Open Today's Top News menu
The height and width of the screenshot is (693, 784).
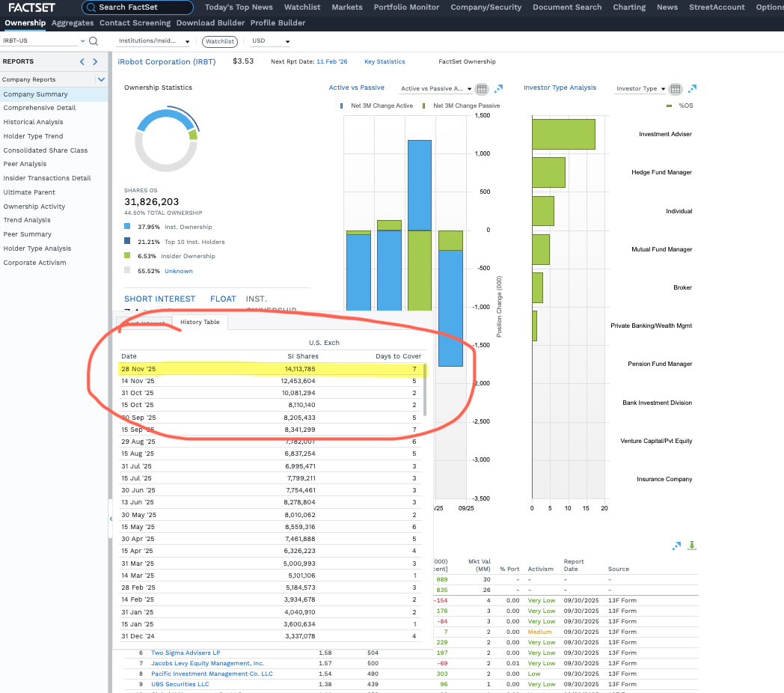pyautogui.click(x=239, y=7)
